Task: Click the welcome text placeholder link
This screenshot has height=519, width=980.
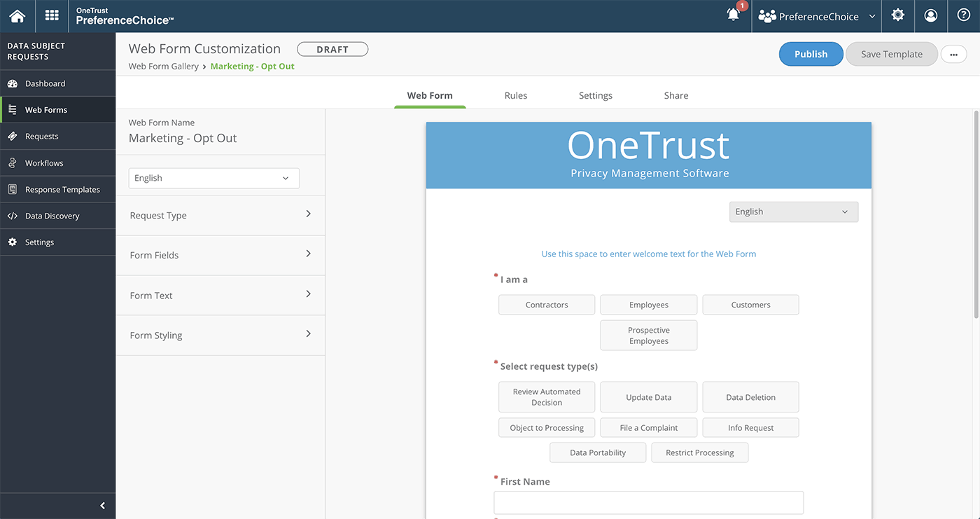Action: [x=649, y=254]
